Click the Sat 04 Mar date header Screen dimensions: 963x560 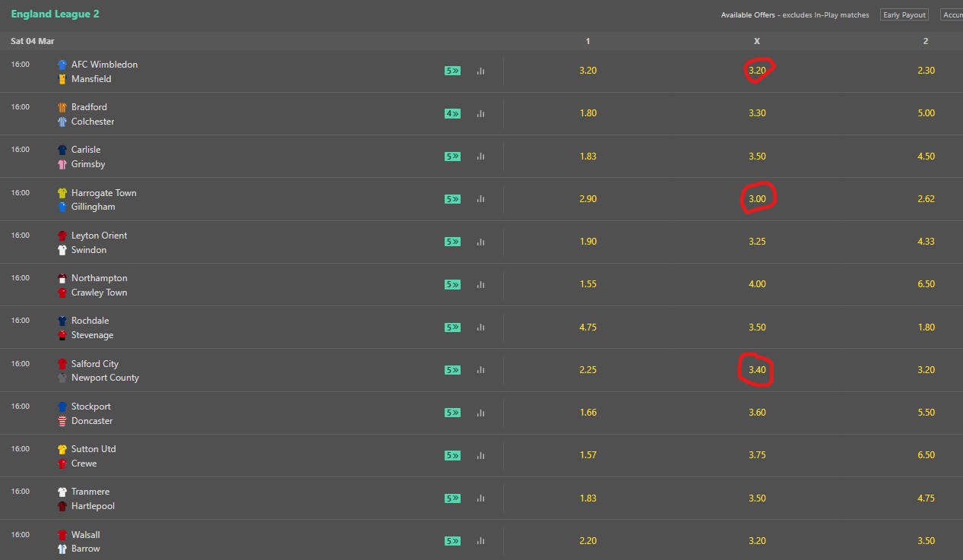(33, 41)
